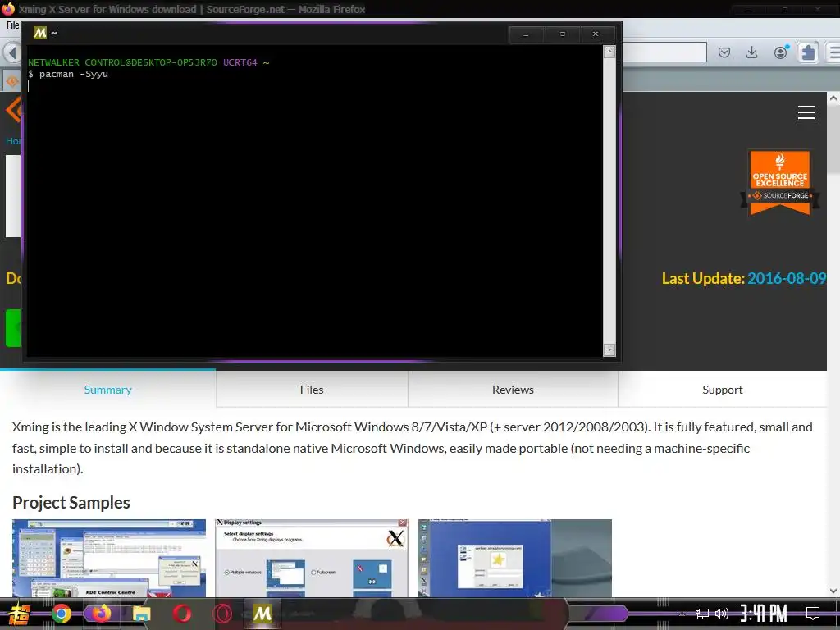Viewport: 840px width, 630px height.
Task: Open network status tray icon
Action: pyautogui.click(x=702, y=614)
